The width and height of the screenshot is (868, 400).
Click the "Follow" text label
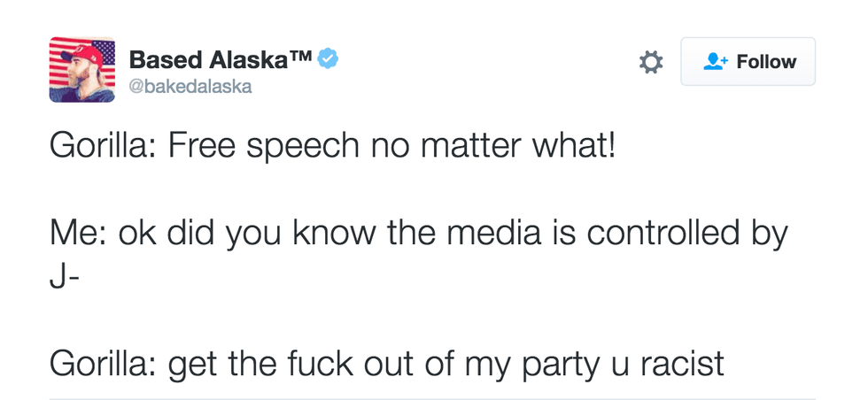tap(766, 62)
